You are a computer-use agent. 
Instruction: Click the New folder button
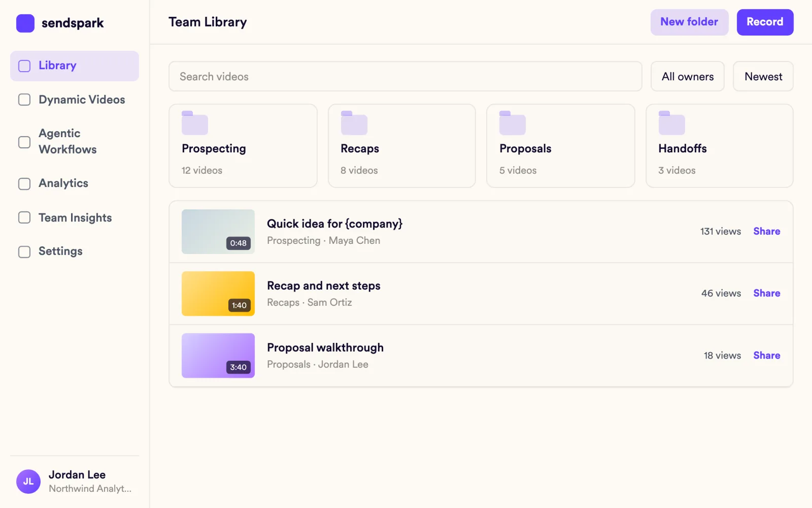689,22
